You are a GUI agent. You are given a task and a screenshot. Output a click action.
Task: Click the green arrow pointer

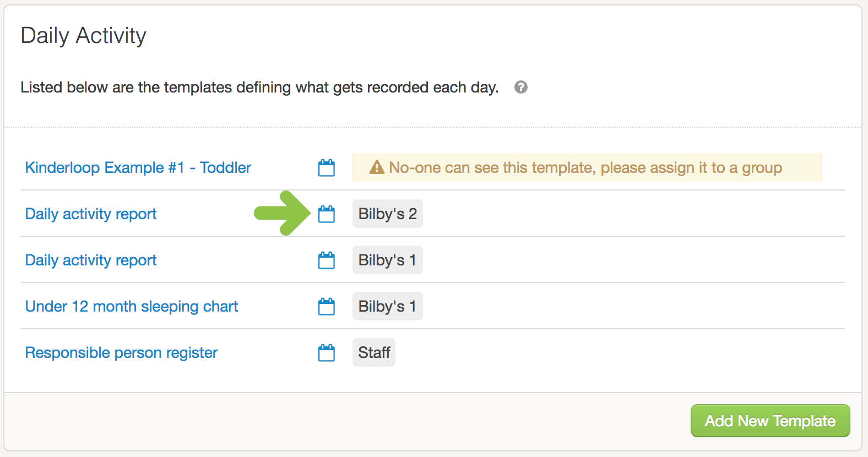pyautogui.click(x=283, y=213)
